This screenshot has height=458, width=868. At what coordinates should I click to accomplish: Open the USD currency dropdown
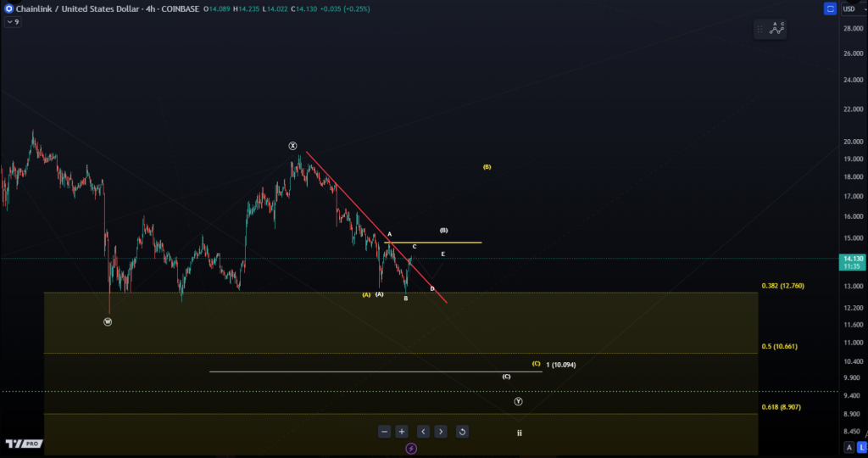[x=853, y=8]
